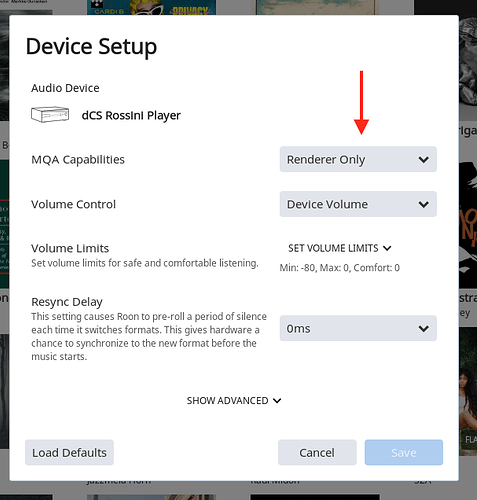
Task: Open the Renderer Only dropdown
Action: pos(358,159)
